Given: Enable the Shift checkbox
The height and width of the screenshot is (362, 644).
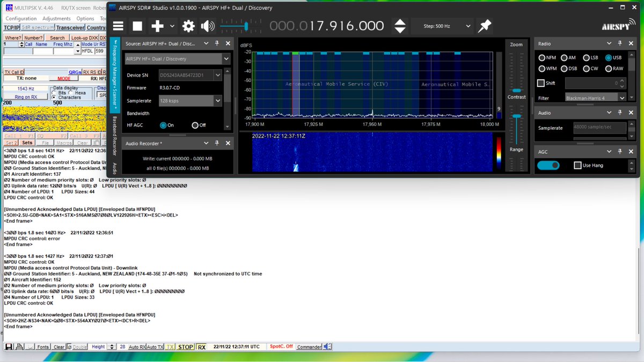Looking at the screenshot, I should [x=541, y=83].
